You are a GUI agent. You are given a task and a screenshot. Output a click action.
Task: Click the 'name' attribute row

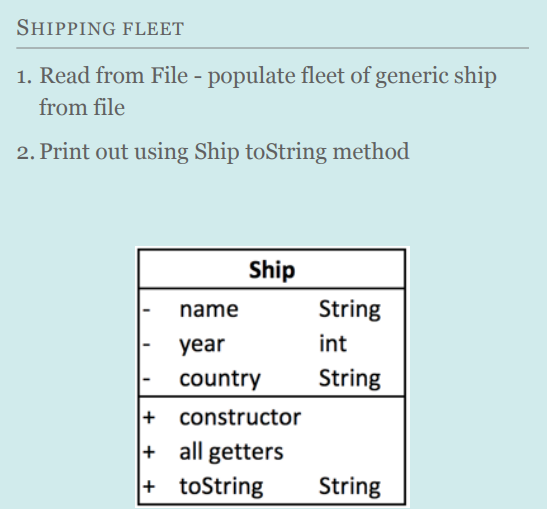click(x=272, y=309)
